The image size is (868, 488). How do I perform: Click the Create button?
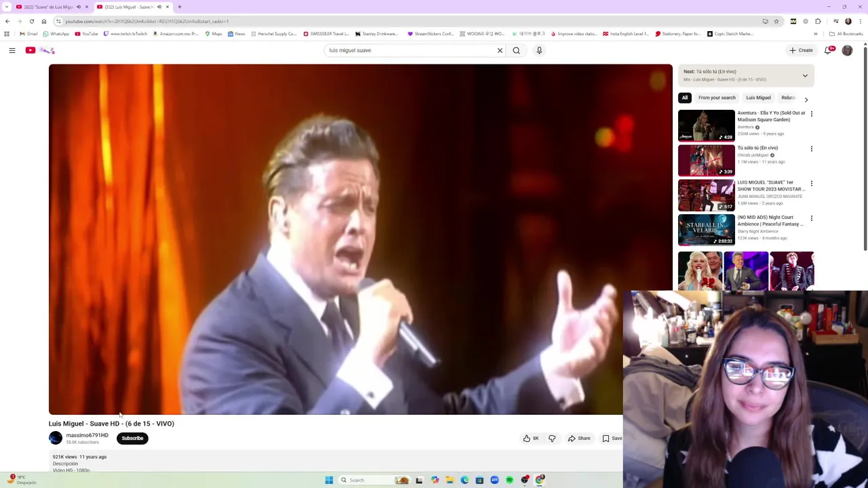[801, 50]
